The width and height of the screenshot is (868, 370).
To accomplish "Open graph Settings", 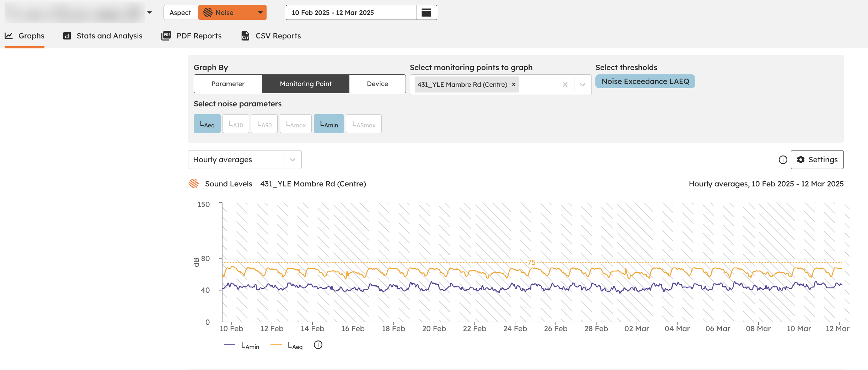I will pos(817,160).
